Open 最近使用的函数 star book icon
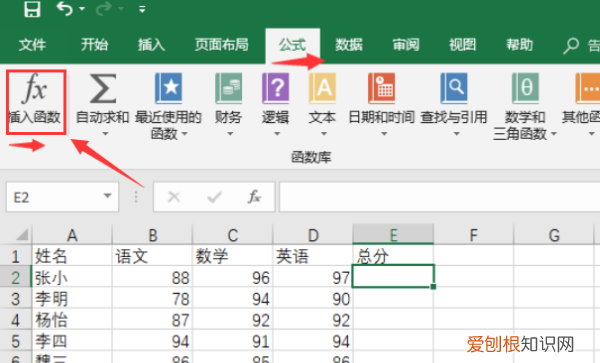 [x=168, y=89]
